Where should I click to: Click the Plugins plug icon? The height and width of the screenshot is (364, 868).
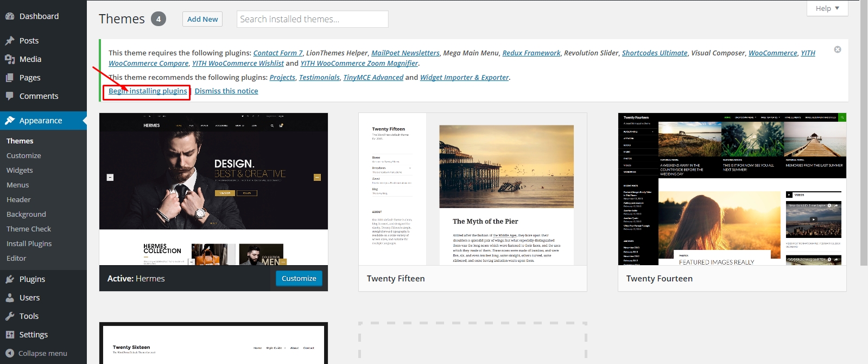click(x=10, y=279)
